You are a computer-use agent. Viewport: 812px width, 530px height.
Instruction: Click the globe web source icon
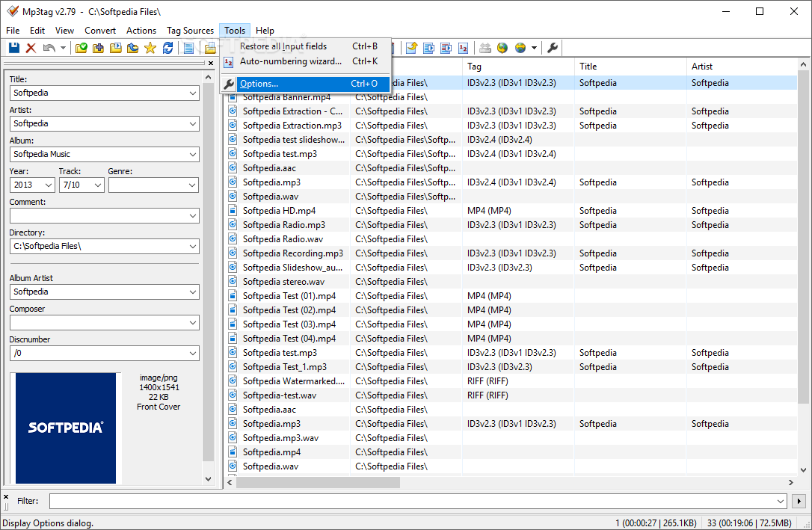tap(502, 48)
